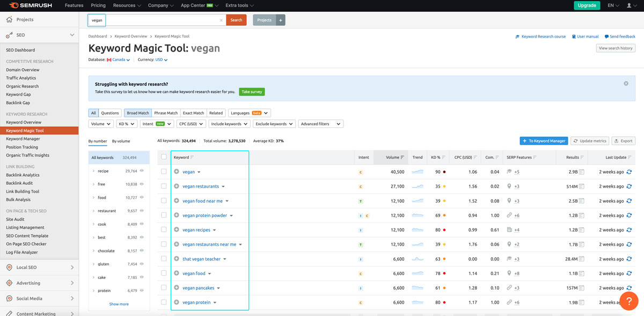The image size is (644, 316).
Task: Tick the select-all checkbox in the table header
Action: pos(164,157)
